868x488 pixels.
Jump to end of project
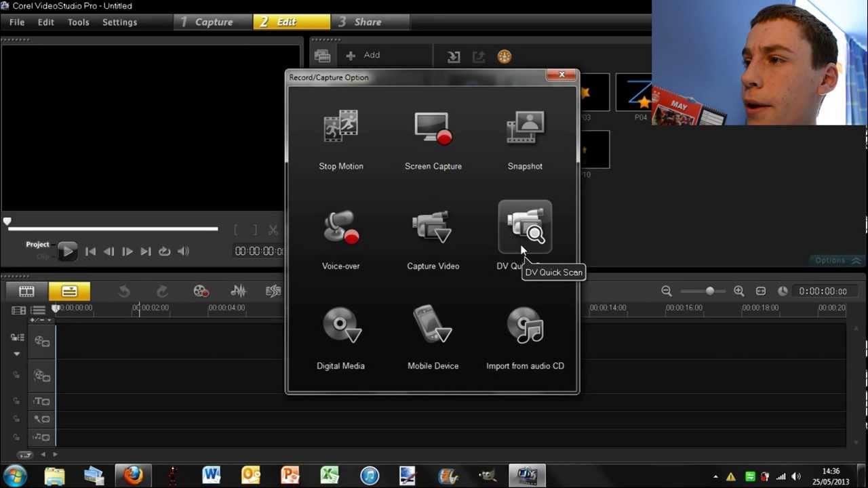click(145, 251)
